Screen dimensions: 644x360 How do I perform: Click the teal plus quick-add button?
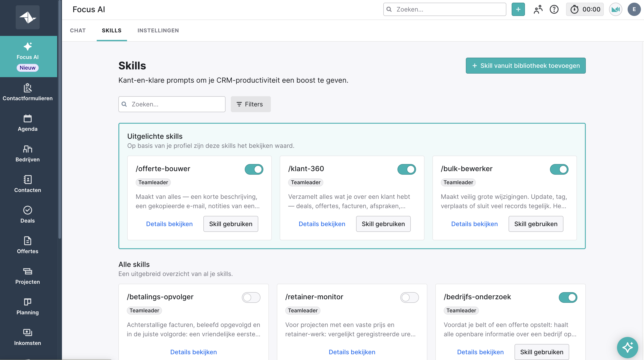[x=518, y=10]
